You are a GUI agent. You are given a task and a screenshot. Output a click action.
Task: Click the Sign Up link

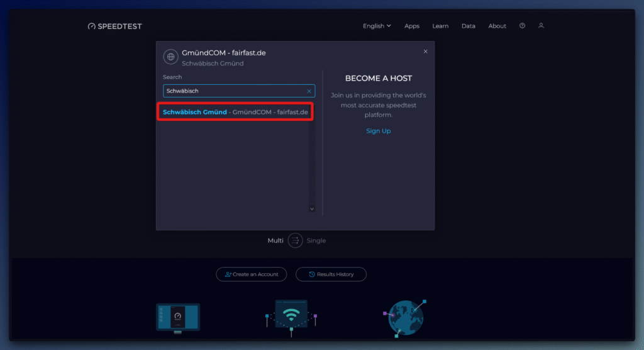379,131
